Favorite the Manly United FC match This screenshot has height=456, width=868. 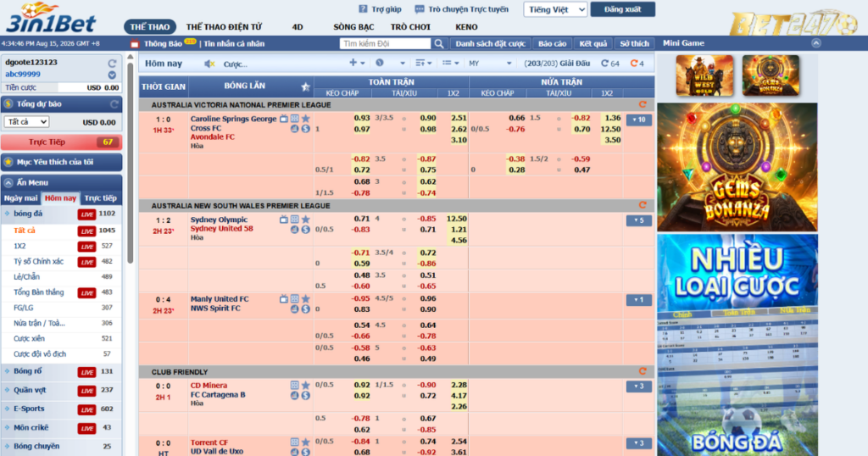click(x=305, y=299)
